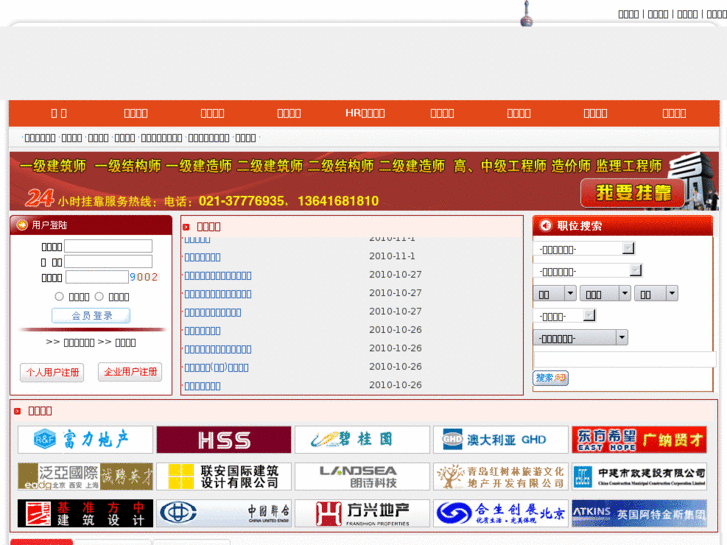
Task: Focus the password field in the login panel
Action: tap(108, 262)
